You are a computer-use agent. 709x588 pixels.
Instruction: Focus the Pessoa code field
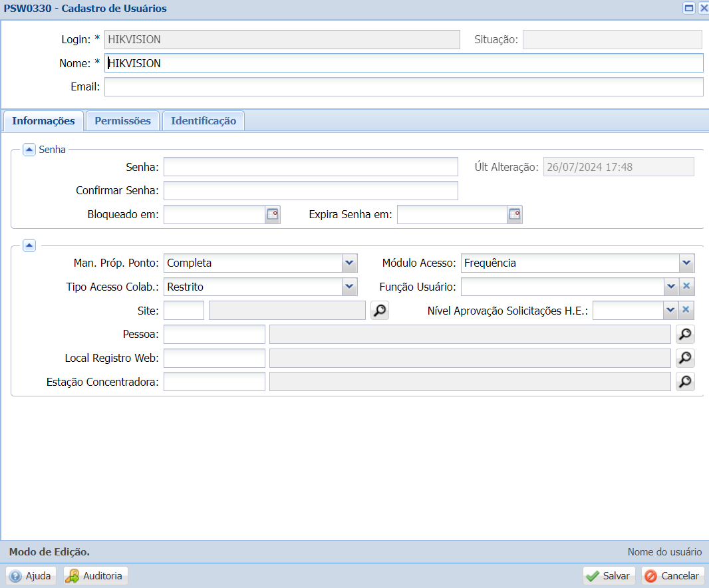pyautogui.click(x=214, y=335)
